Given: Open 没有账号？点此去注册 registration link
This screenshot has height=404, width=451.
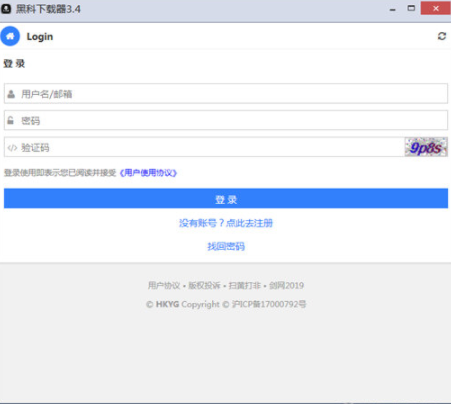Looking at the screenshot, I should point(226,223).
